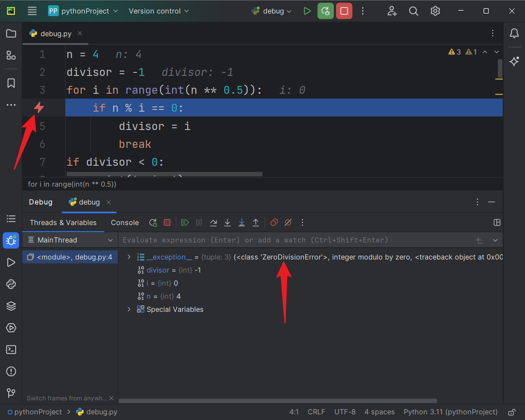Toggle Mute Breakpoints in debug toolbar
525x420 pixels.
click(288, 222)
